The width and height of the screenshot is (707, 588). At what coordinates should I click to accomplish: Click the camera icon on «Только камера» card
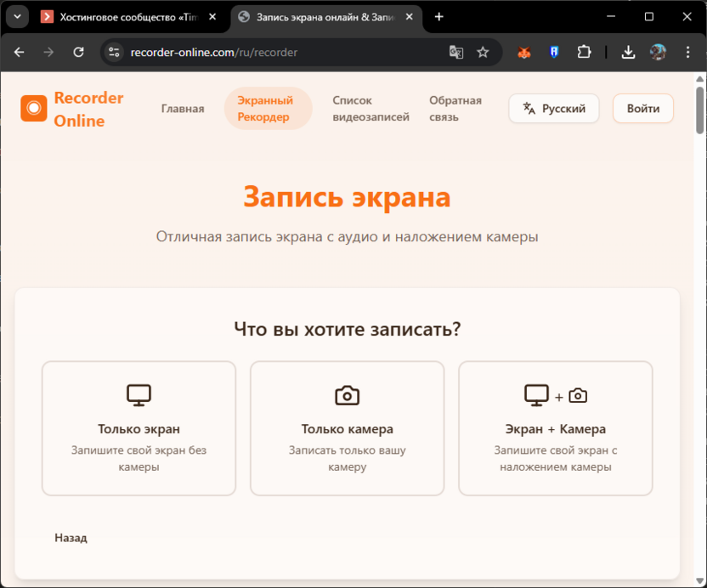click(x=346, y=393)
